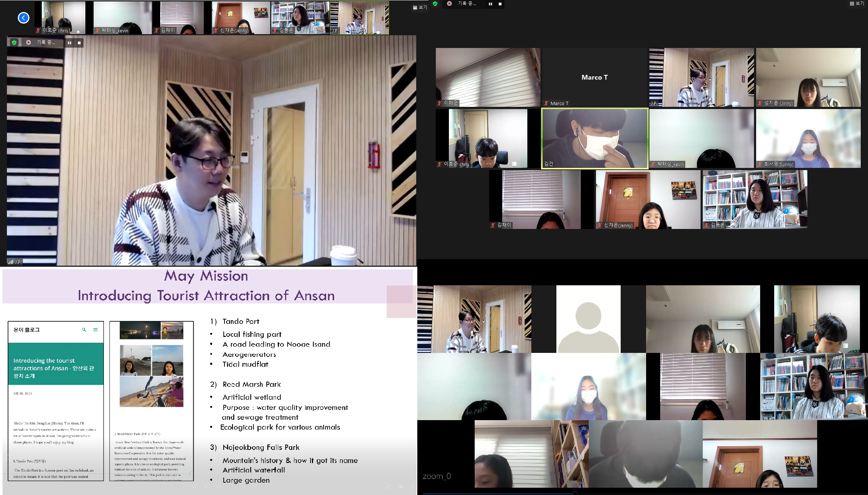Pause recording in the left Zoom window

pos(69,43)
